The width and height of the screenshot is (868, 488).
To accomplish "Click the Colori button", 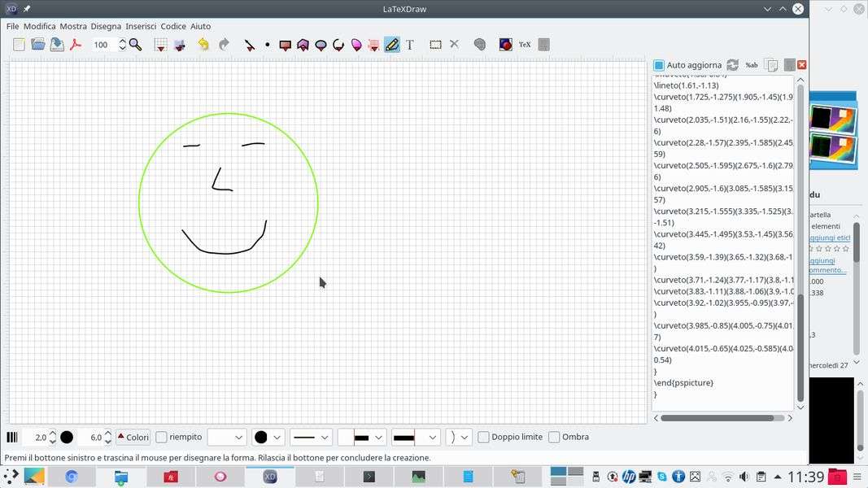I will click(x=133, y=437).
